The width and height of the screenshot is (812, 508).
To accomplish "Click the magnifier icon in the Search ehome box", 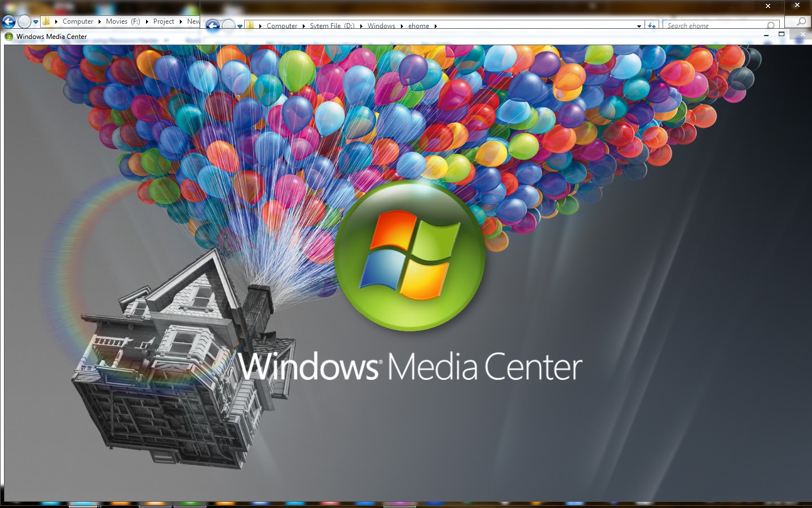I will tap(770, 25).
